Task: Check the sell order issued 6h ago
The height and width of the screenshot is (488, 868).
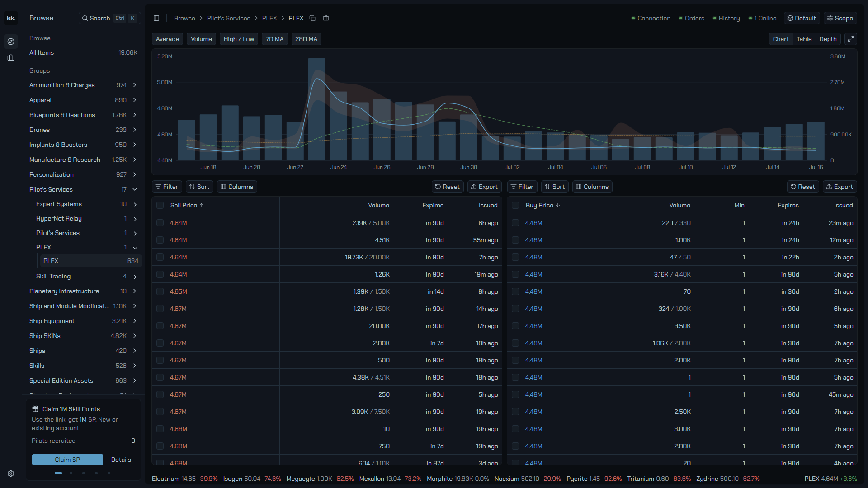Action: coord(160,223)
